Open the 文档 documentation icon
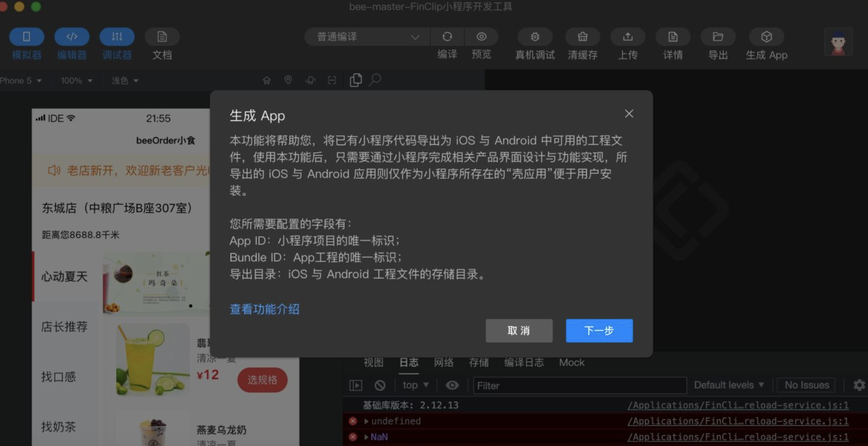The width and height of the screenshot is (868, 446). (x=162, y=37)
